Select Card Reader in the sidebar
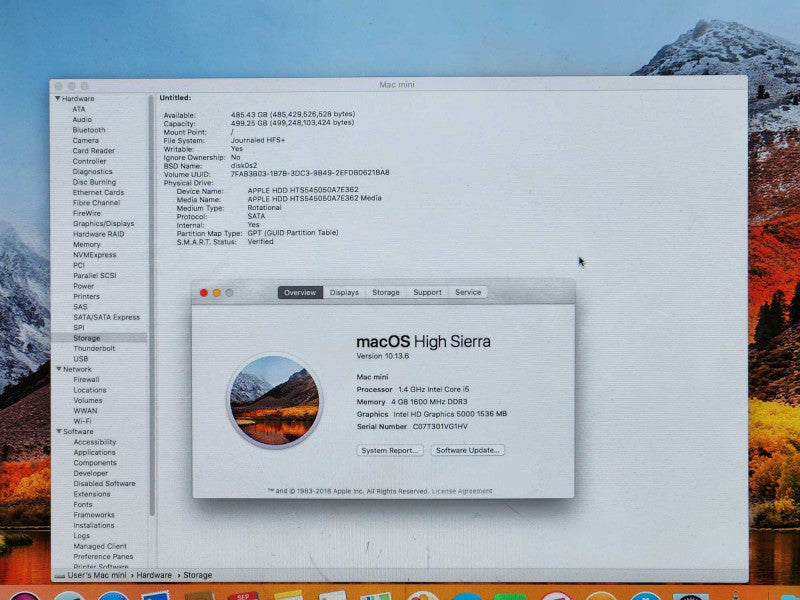Screen dimensions: 800x600 pyautogui.click(x=93, y=151)
